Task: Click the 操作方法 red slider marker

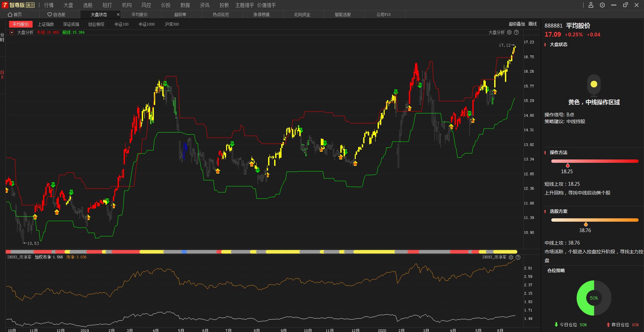Action: pyautogui.click(x=568, y=165)
